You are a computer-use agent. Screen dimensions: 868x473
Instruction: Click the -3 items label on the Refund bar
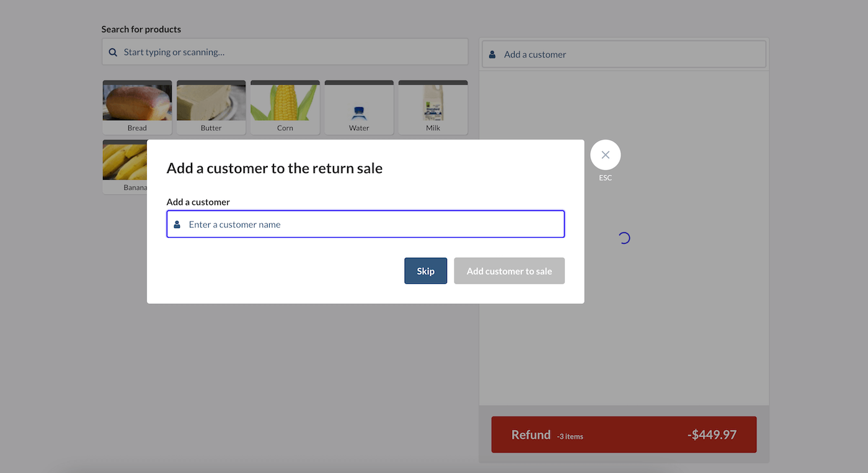coord(570,436)
